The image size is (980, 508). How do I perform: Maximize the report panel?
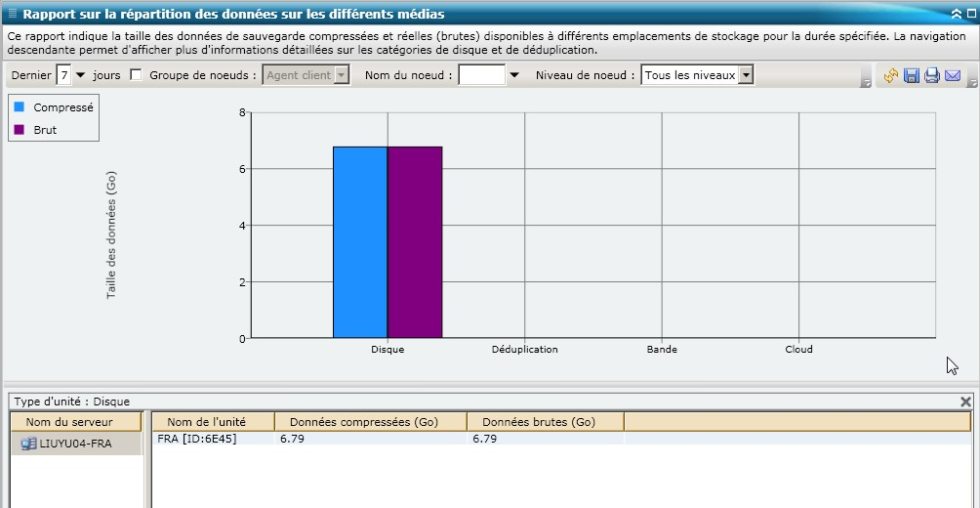click(972, 13)
